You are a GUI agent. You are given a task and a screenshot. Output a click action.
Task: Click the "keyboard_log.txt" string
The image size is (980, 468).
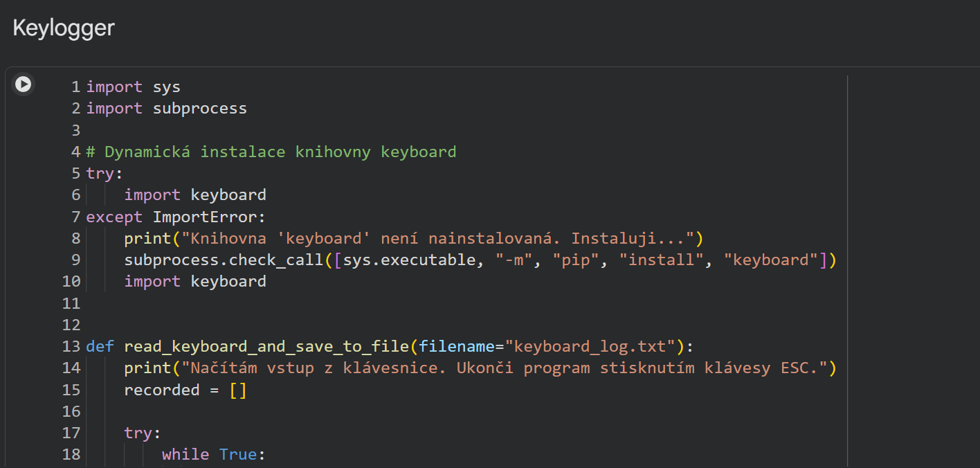pos(590,346)
